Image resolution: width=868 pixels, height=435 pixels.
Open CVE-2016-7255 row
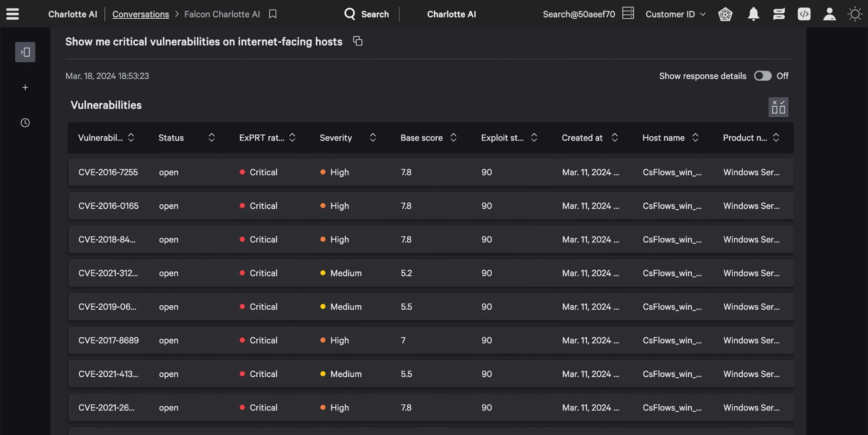(x=431, y=172)
